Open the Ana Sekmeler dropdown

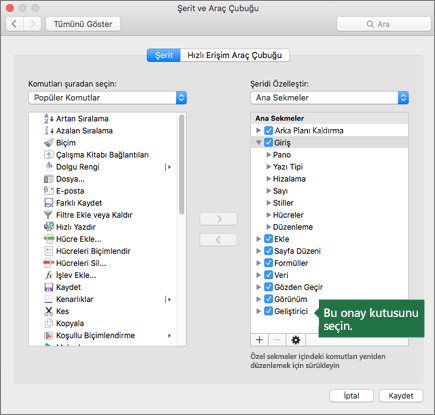(x=329, y=98)
